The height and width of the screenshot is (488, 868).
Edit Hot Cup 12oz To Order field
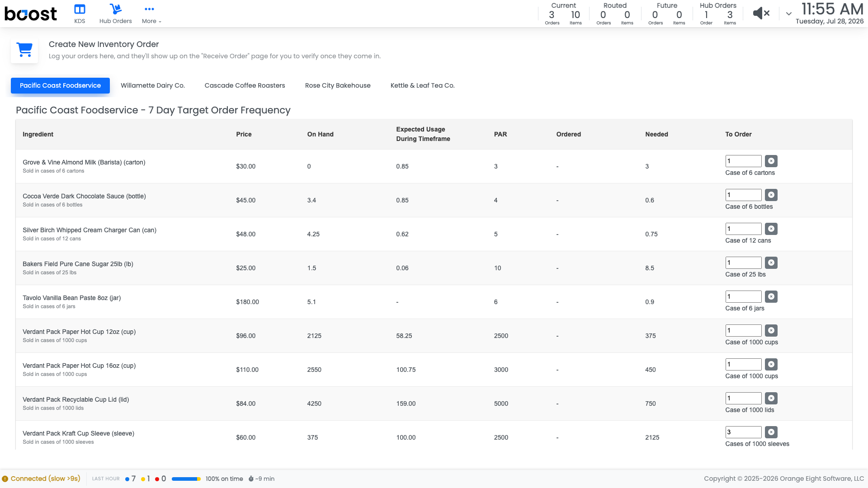743,330
